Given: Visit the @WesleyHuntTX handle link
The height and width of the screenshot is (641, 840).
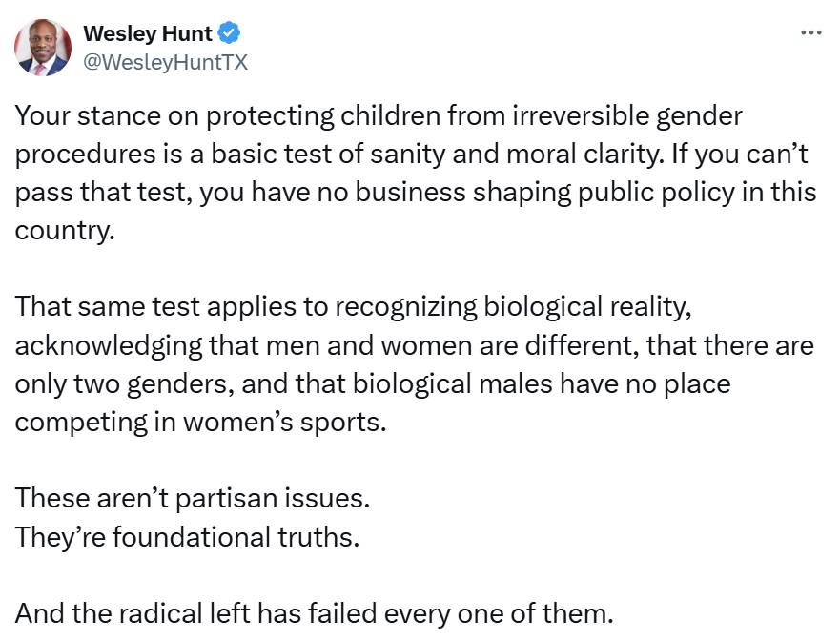Looking at the screenshot, I should coord(166,62).
